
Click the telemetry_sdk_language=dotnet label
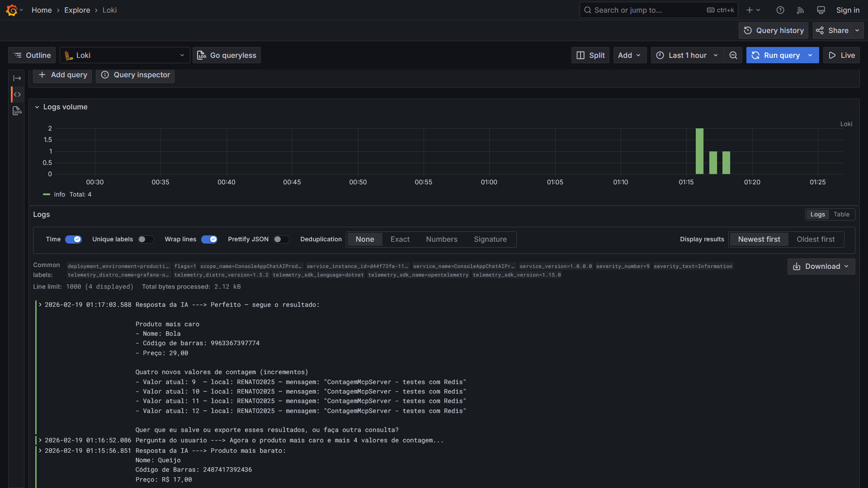point(318,275)
